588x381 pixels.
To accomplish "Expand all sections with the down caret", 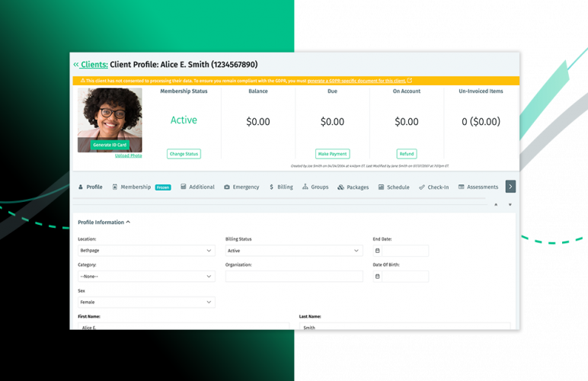I will pos(510,205).
